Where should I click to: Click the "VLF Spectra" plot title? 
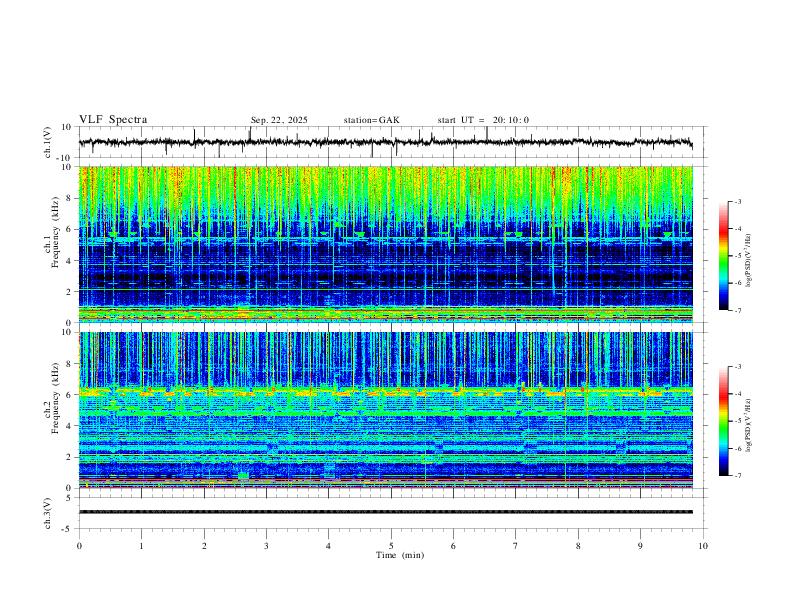click(113, 120)
